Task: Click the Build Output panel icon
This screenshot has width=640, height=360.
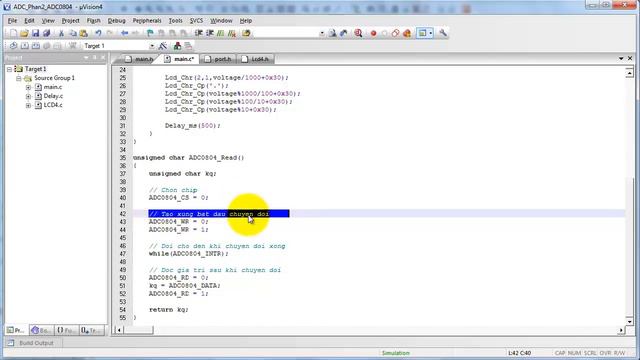Action: tap(11, 343)
